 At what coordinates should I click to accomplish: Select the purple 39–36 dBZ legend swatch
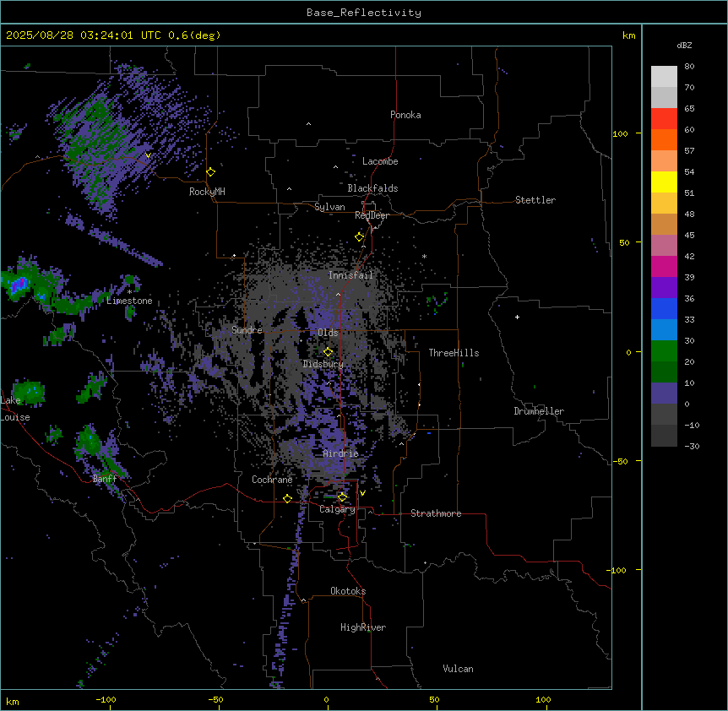tap(664, 288)
